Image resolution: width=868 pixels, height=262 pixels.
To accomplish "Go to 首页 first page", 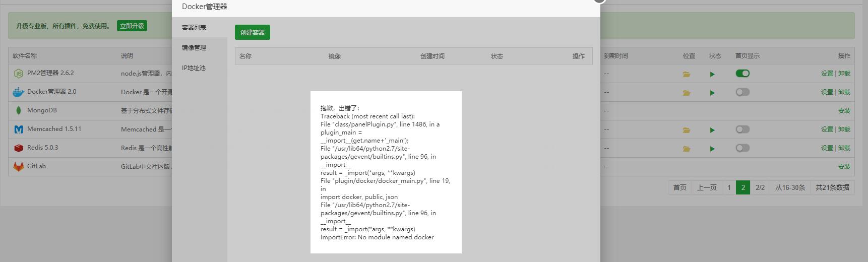I will [x=680, y=187].
